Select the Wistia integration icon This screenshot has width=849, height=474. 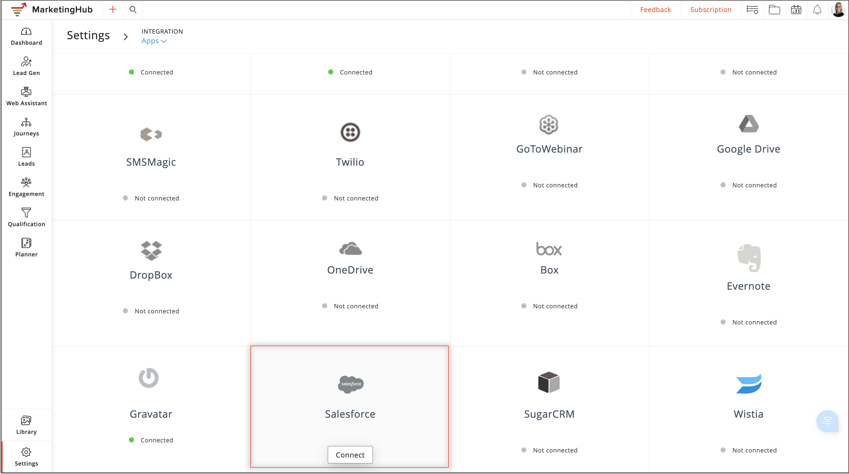pos(749,384)
